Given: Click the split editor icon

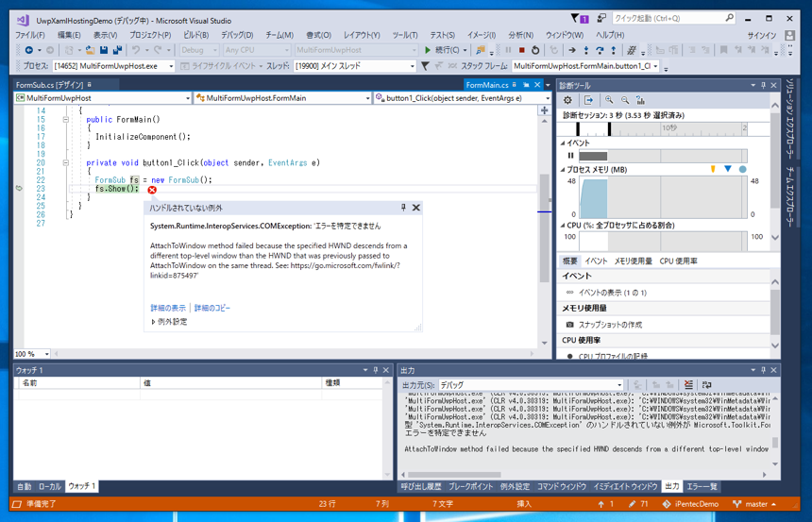Looking at the screenshot, I should click(x=544, y=109).
